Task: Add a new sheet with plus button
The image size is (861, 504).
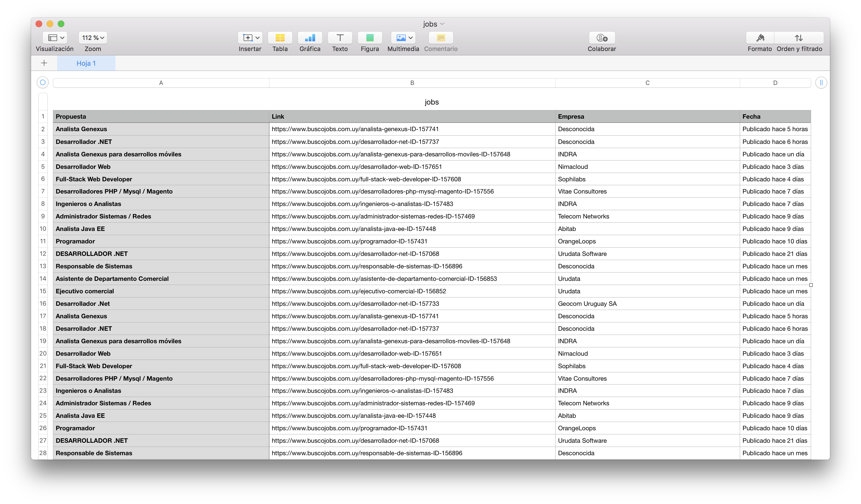Action: point(44,63)
